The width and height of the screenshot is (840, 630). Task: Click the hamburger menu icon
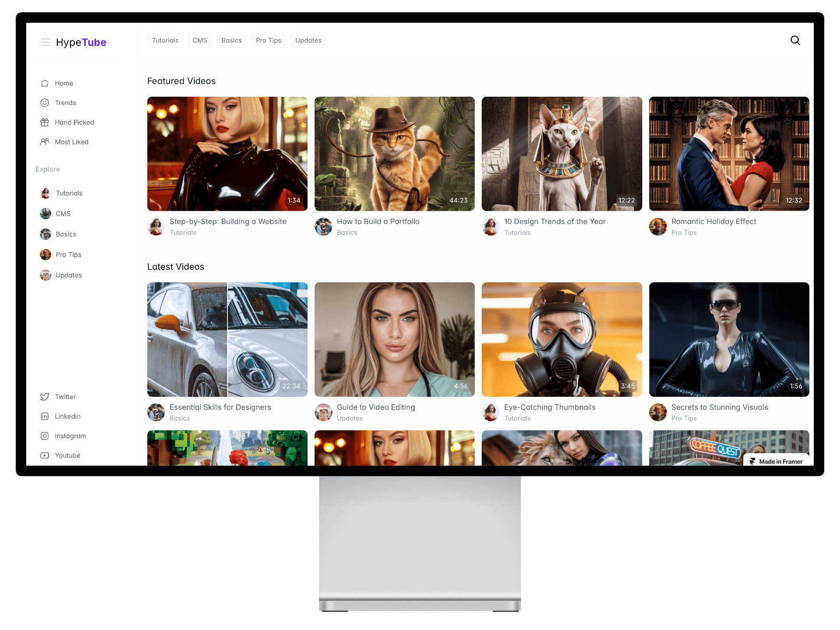coord(44,42)
